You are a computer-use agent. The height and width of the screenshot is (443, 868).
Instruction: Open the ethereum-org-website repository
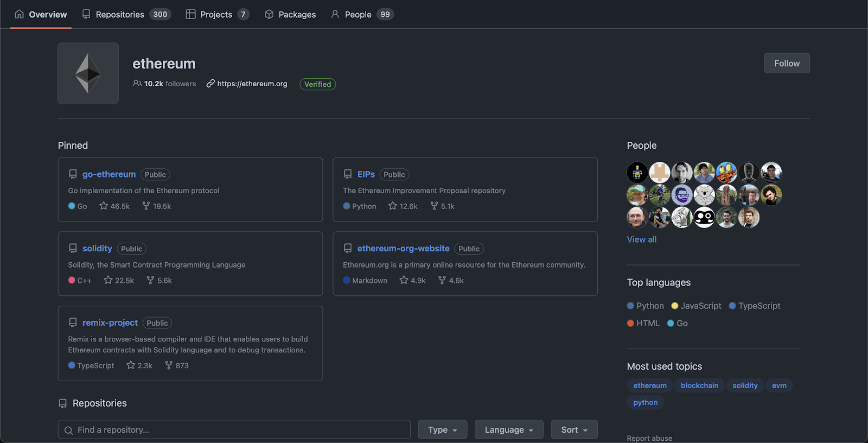(x=403, y=248)
